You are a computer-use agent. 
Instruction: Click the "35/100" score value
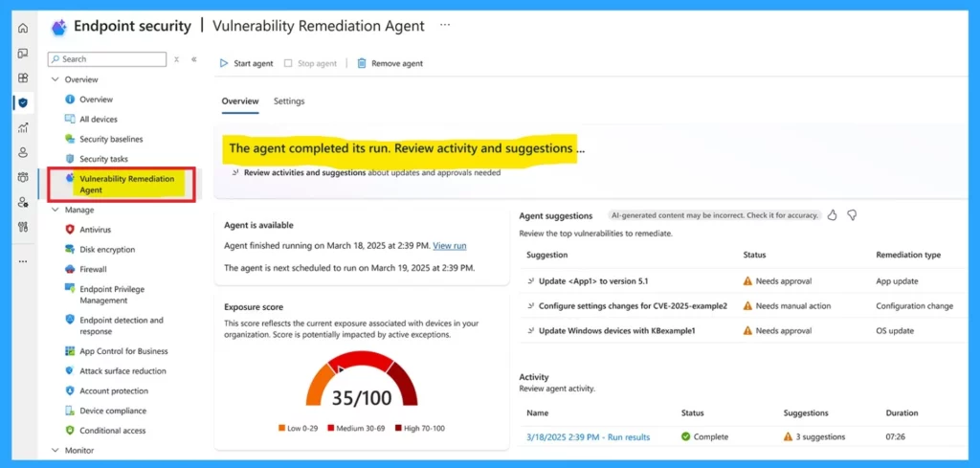[x=361, y=397]
